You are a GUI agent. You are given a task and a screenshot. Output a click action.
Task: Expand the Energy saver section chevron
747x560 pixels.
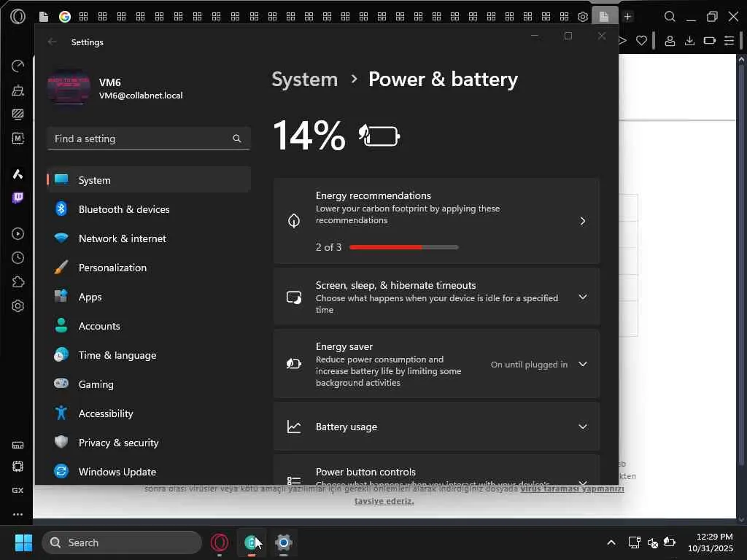click(583, 365)
